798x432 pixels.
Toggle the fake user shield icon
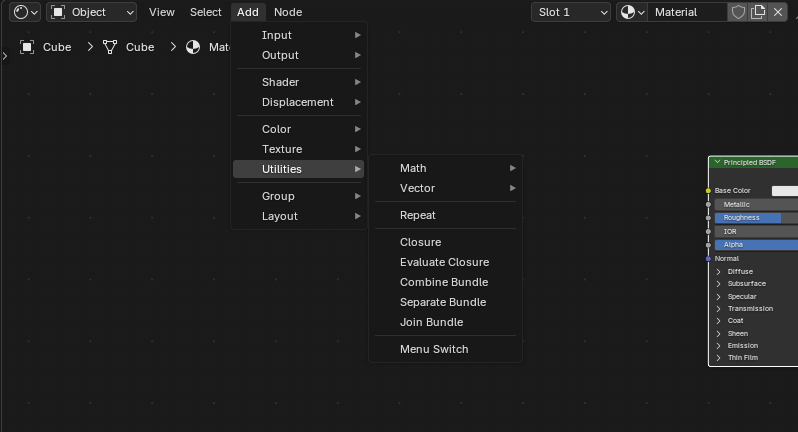(x=738, y=12)
